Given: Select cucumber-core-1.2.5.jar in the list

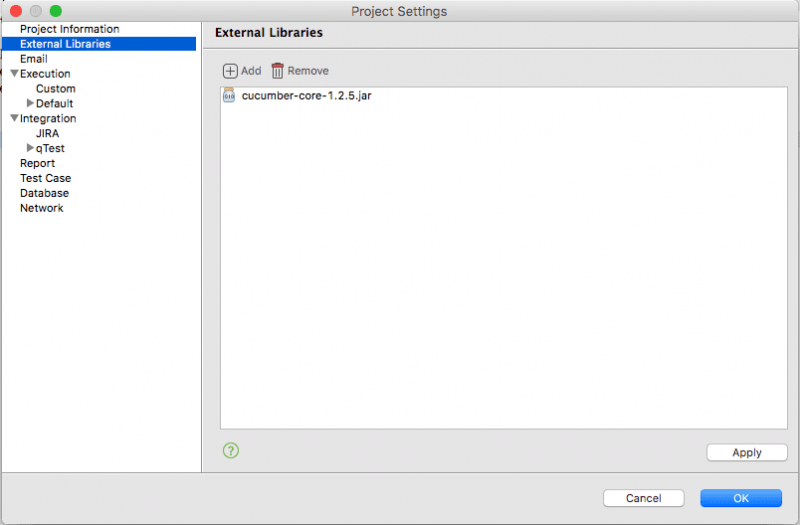Looking at the screenshot, I should (307, 96).
